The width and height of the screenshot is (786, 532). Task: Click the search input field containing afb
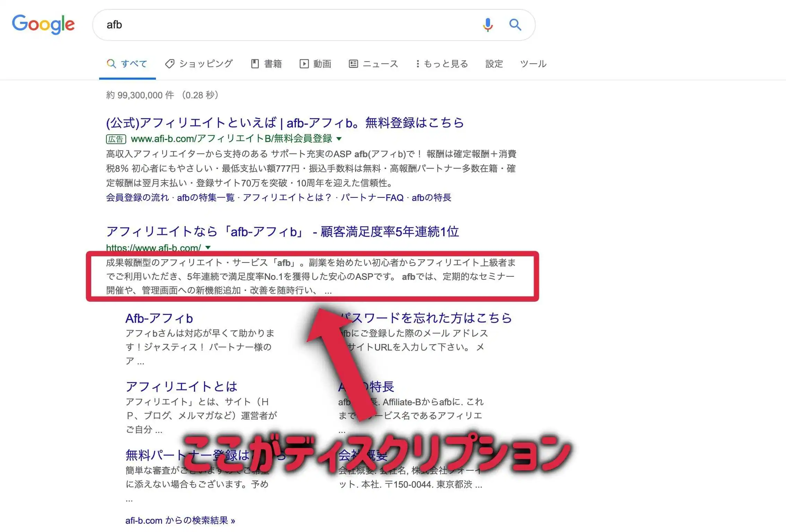pyautogui.click(x=277, y=25)
